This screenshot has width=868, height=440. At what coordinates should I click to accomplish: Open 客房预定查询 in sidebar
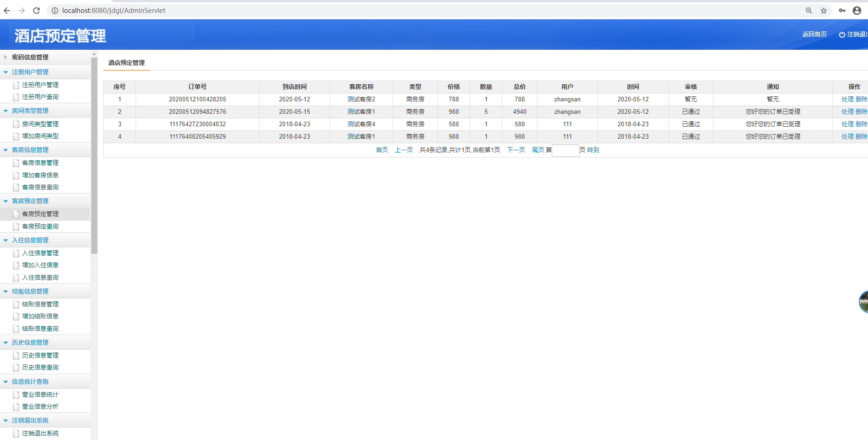tap(40, 226)
